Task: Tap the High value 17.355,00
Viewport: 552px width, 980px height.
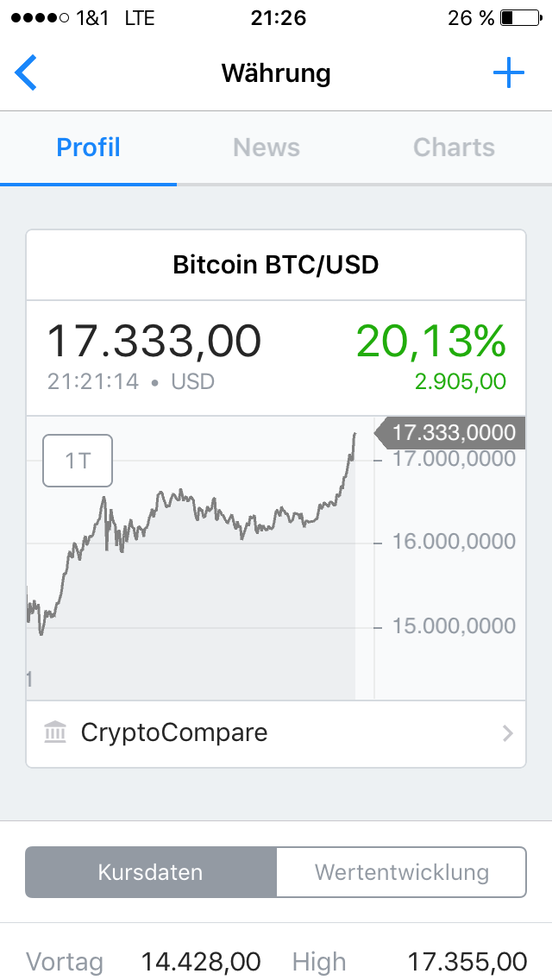Action: [x=467, y=961]
